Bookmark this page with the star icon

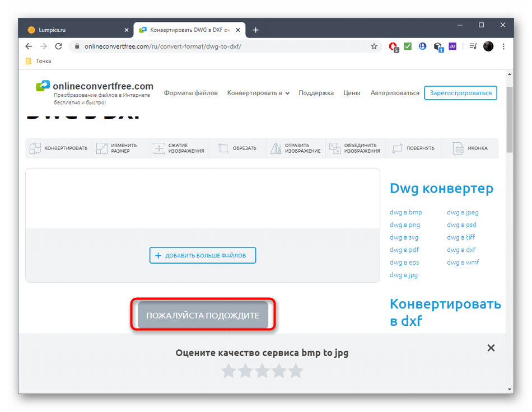coord(374,46)
